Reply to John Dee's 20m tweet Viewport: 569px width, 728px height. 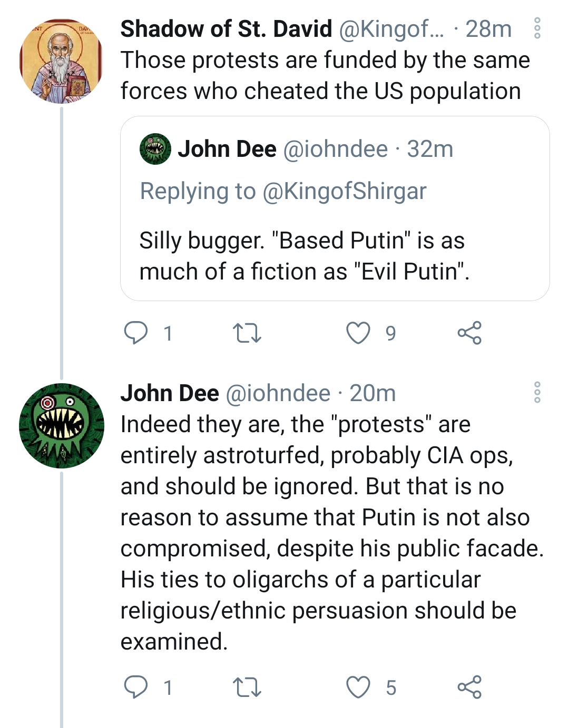(136, 687)
